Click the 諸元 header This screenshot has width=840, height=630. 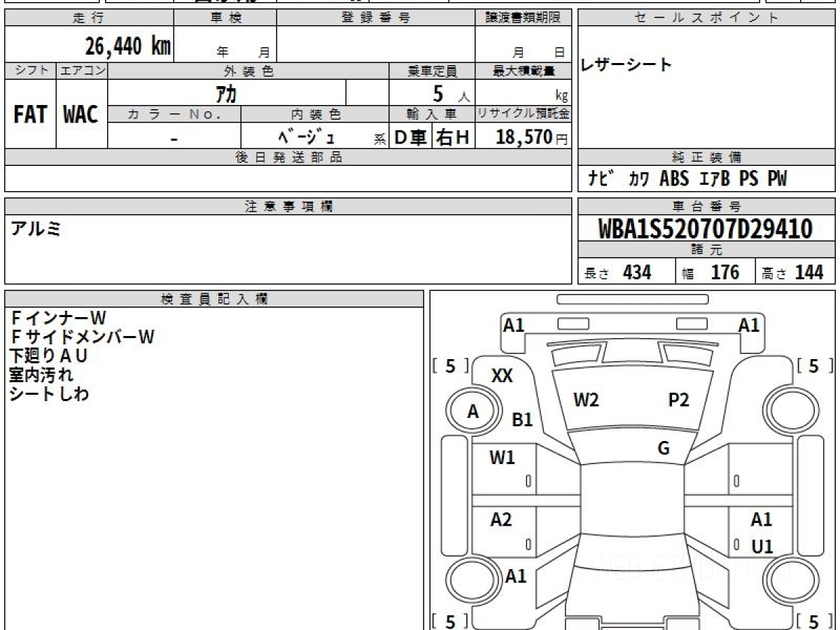[707, 250]
